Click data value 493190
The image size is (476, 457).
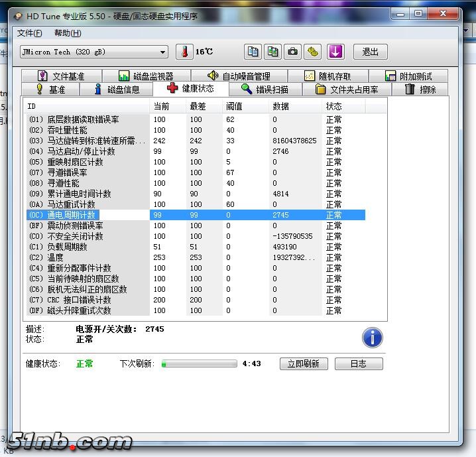(285, 247)
